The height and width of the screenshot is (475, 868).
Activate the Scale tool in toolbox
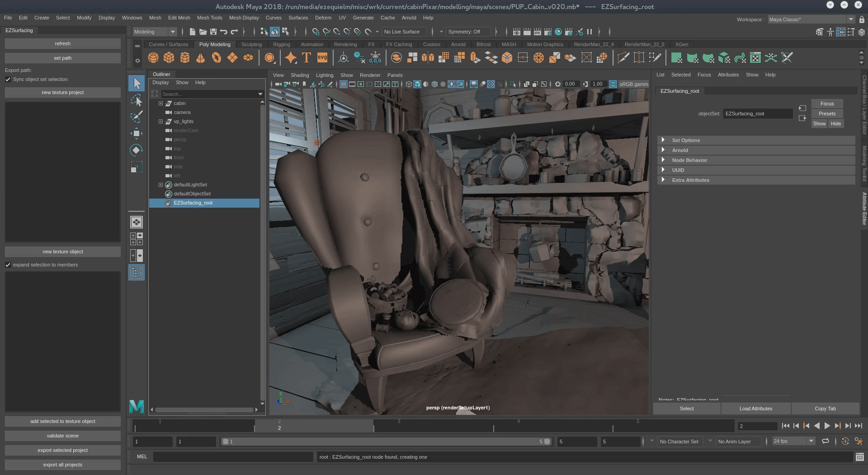click(137, 167)
